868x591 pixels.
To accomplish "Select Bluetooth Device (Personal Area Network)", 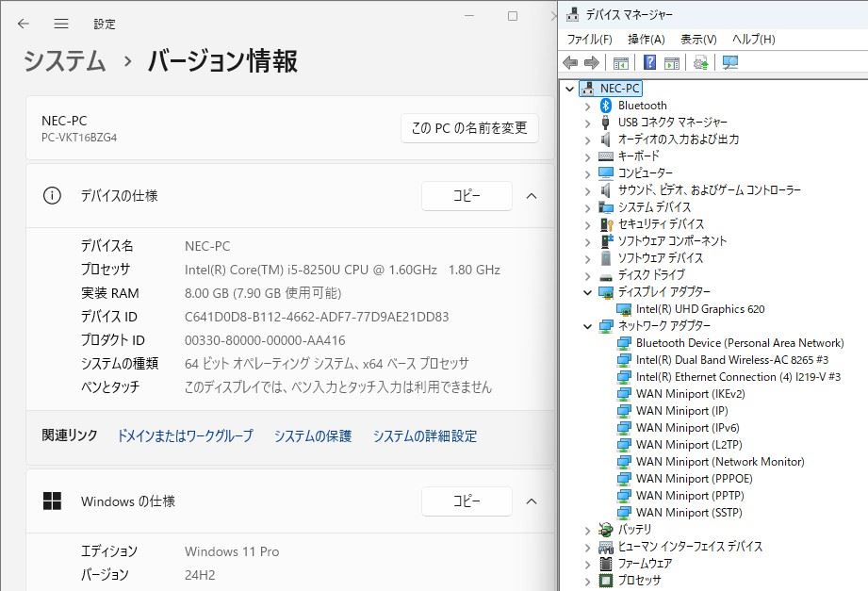I will point(740,343).
